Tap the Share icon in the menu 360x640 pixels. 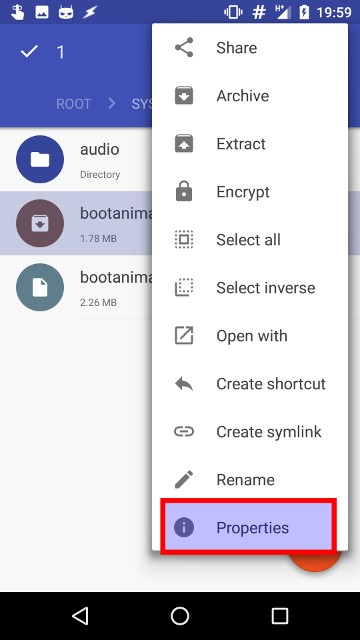tap(184, 48)
